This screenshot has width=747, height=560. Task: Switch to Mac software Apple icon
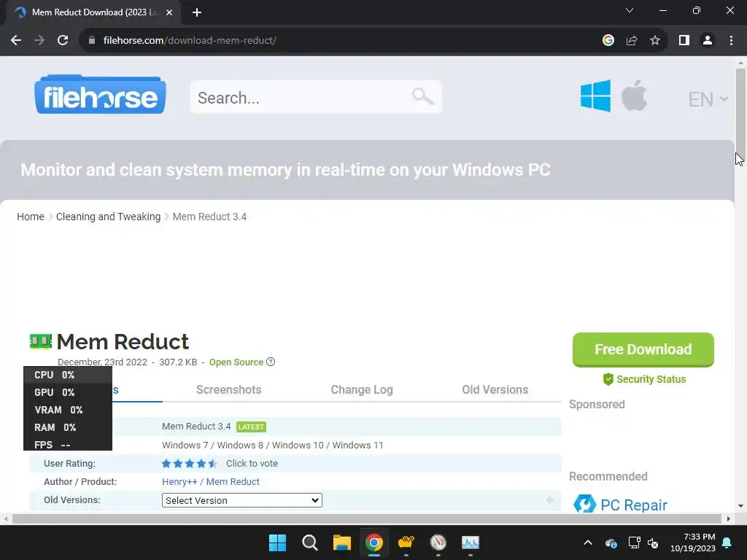point(634,96)
